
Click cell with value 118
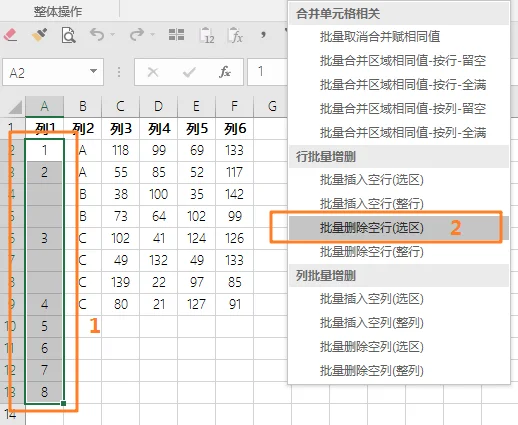[120, 150]
